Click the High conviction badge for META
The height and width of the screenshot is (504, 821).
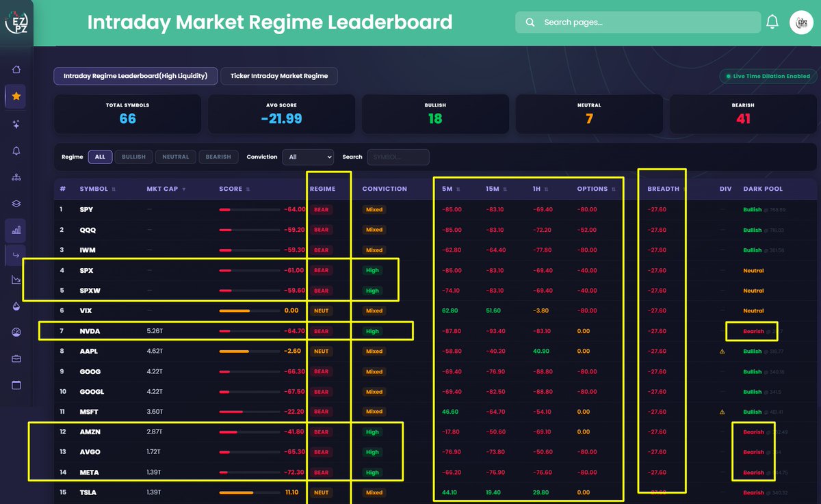(372, 473)
